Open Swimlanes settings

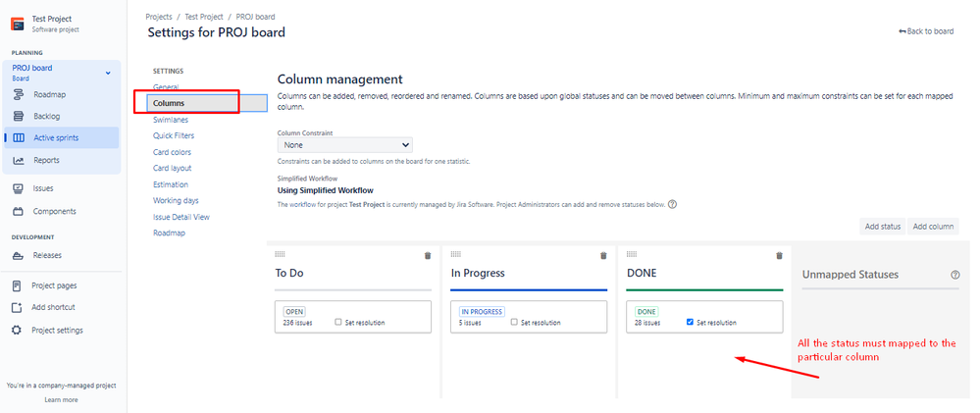coord(171,120)
